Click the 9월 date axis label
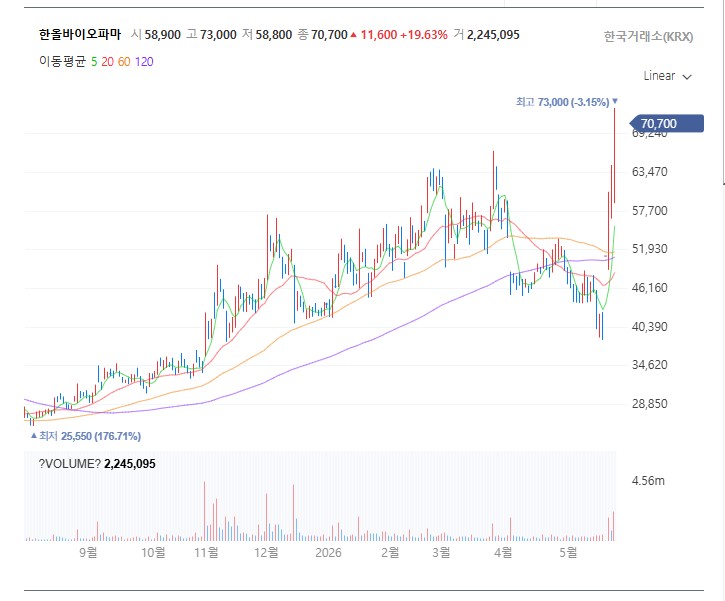The height and width of the screenshot is (601, 725). point(88,552)
